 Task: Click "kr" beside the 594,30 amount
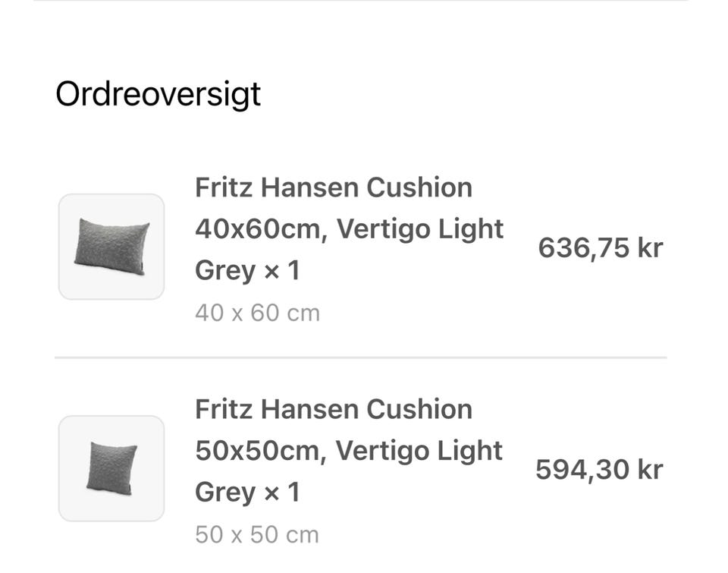tap(650, 469)
